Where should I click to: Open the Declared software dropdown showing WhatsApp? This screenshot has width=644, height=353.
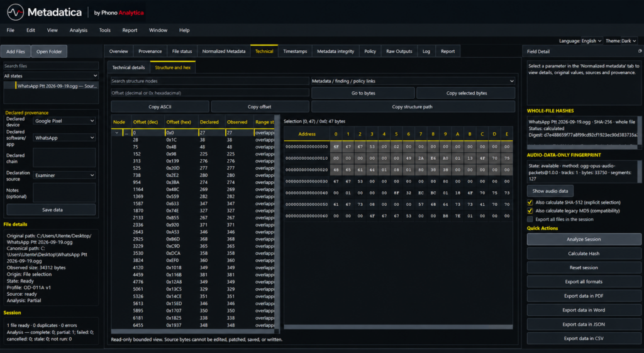pyautogui.click(x=65, y=138)
